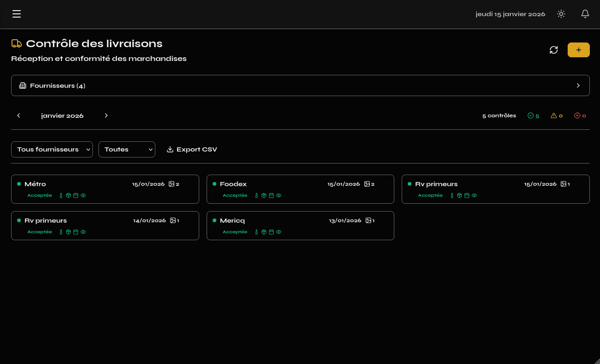
Task: Click thermometer icon on Mericq card
Action: (257, 232)
